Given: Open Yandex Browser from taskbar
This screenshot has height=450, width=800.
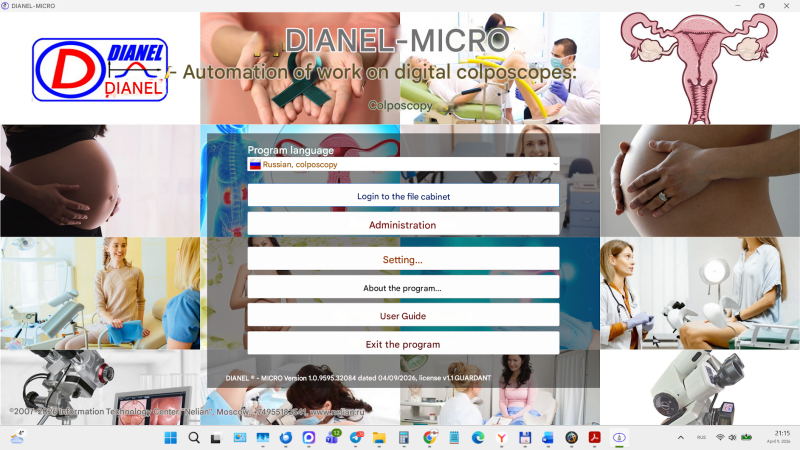Looking at the screenshot, I should (x=502, y=438).
